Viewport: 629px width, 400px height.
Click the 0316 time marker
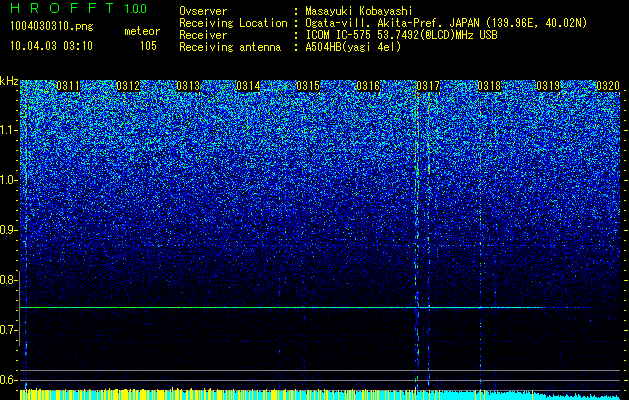click(368, 86)
